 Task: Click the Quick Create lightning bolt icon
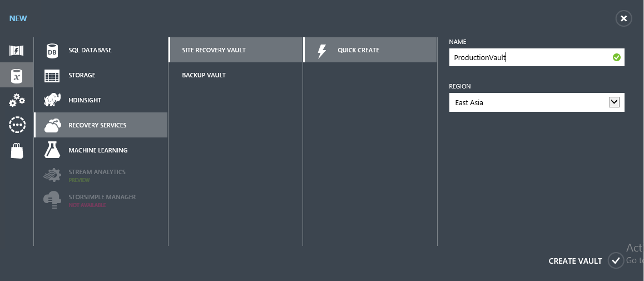pyautogui.click(x=321, y=51)
